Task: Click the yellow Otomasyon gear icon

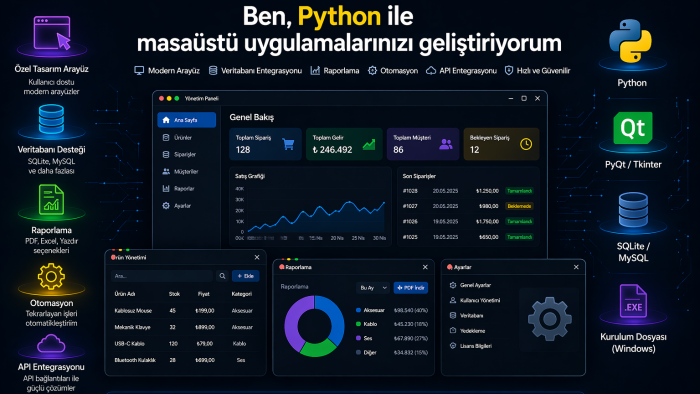Action: (x=51, y=277)
